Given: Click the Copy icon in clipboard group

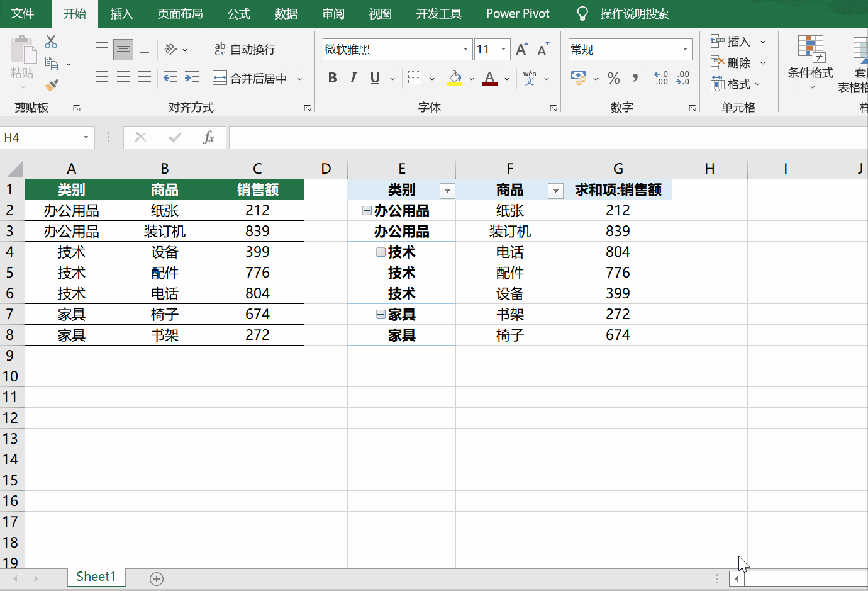Looking at the screenshot, I should [52, 64].
